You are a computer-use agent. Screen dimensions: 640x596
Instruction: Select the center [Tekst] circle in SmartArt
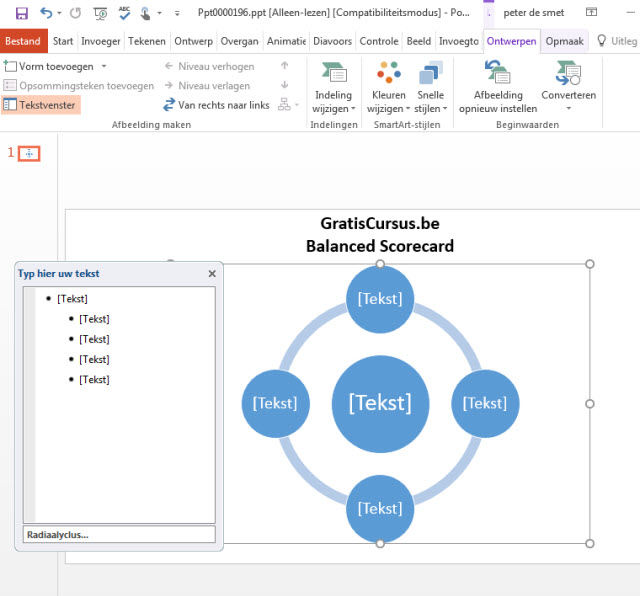(380, 404)
